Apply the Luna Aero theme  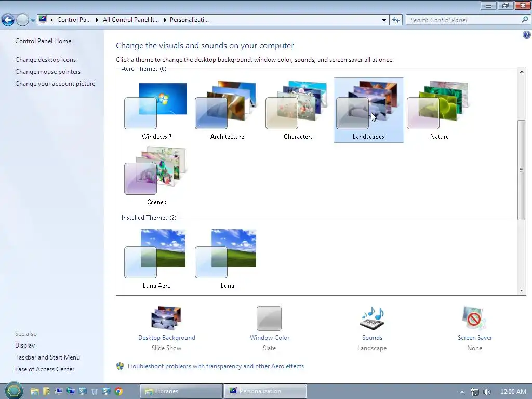[156, 259]
